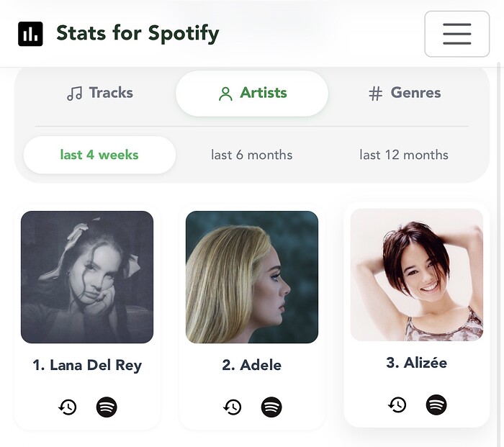The height and width of the screenshot is (447, 504).
Task: Switch to the Tracks tab
Action: [100, 93]
